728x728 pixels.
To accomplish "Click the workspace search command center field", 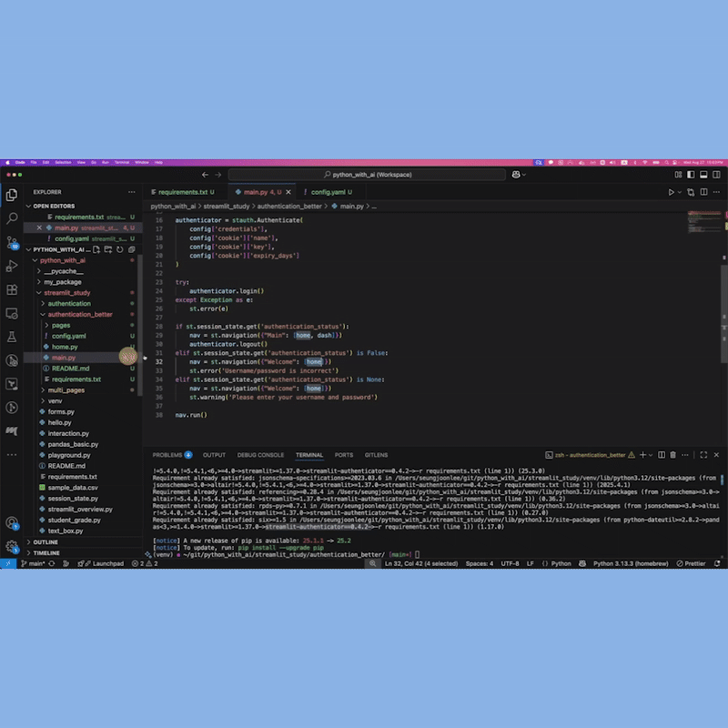I will click(x=366, y=174).
